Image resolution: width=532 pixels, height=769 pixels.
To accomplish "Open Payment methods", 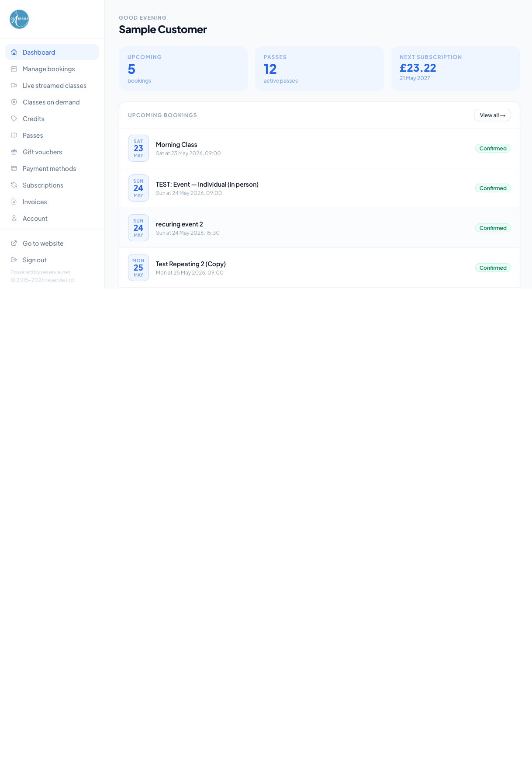I will pos(52,168).
